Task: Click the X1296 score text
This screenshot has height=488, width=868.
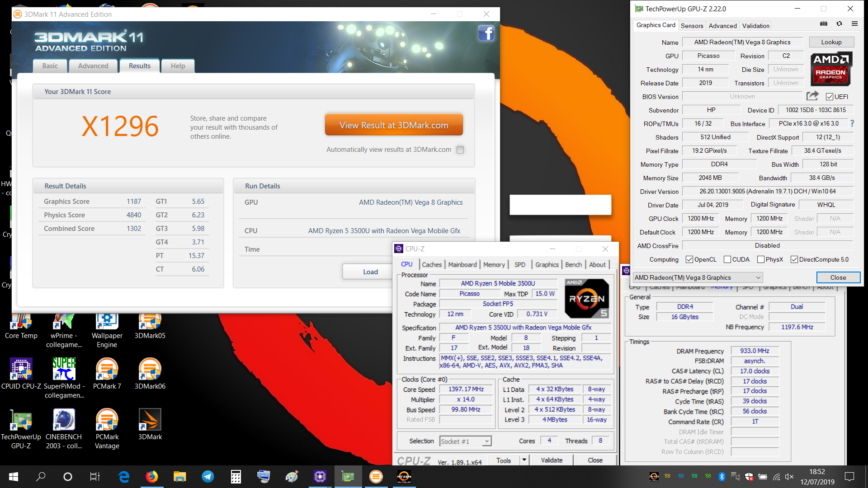Action: pyautogui.click(x=120, y=126)
